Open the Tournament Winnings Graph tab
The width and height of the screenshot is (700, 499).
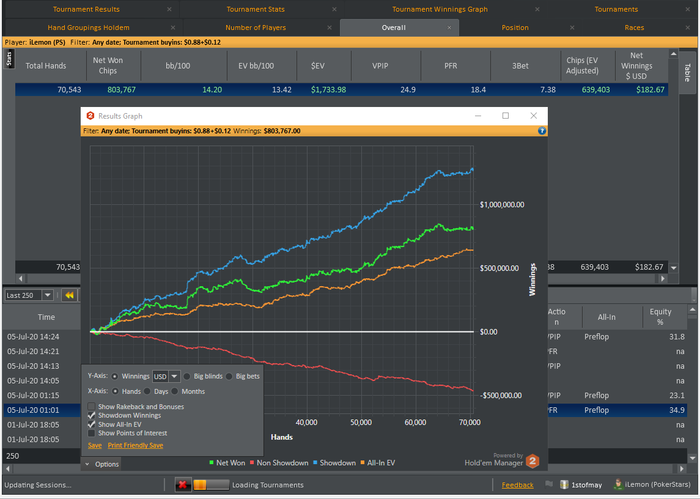click(x=440, y=9)
